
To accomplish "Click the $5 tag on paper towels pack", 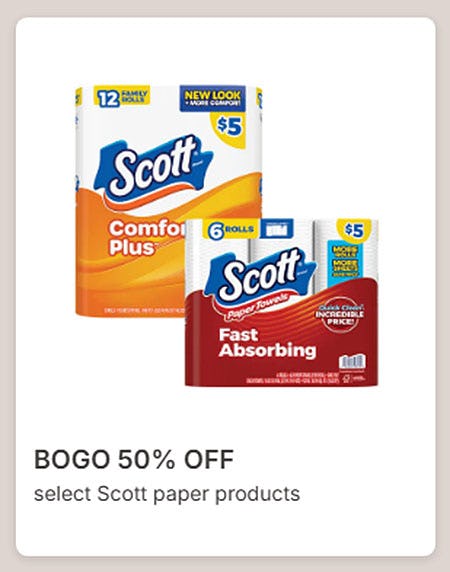I will (354, 231).
